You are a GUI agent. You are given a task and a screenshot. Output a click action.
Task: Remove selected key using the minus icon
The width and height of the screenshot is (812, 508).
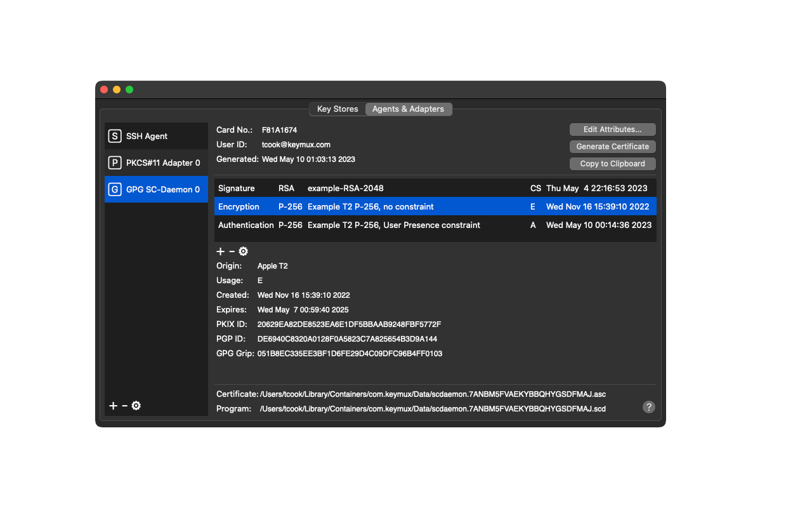(x=231, y=251)
